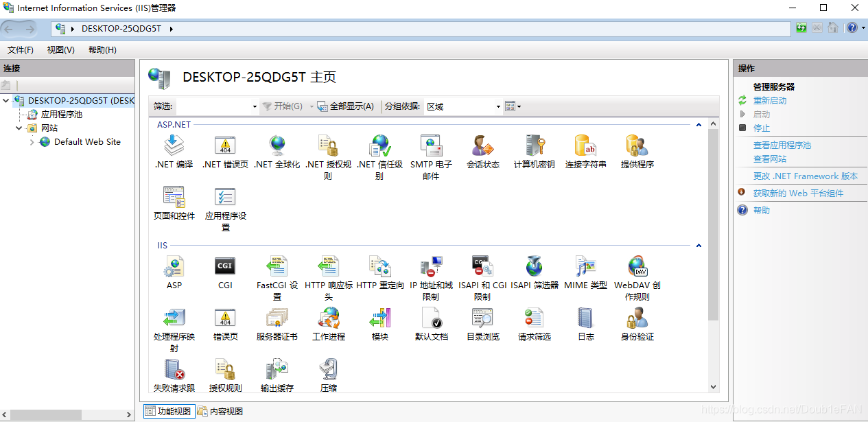Click 重新启动 in the actions pane
Screen dimensions: 868x422
(x=770, y=101)
